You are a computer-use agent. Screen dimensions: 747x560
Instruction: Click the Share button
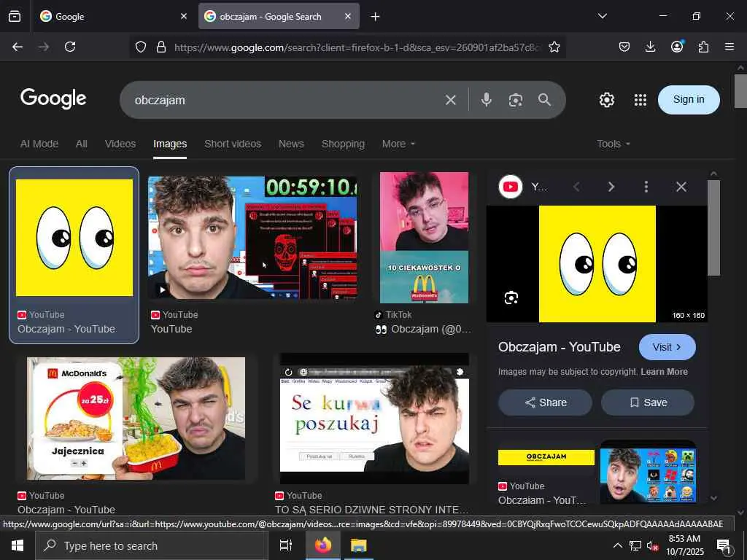[546, 402]
